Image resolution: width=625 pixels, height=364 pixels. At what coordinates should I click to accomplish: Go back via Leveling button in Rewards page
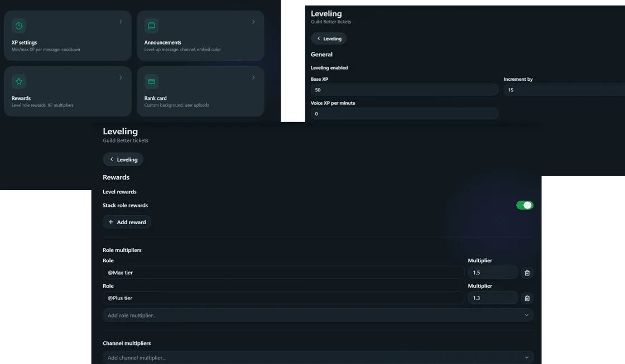(x=123, y=159)
